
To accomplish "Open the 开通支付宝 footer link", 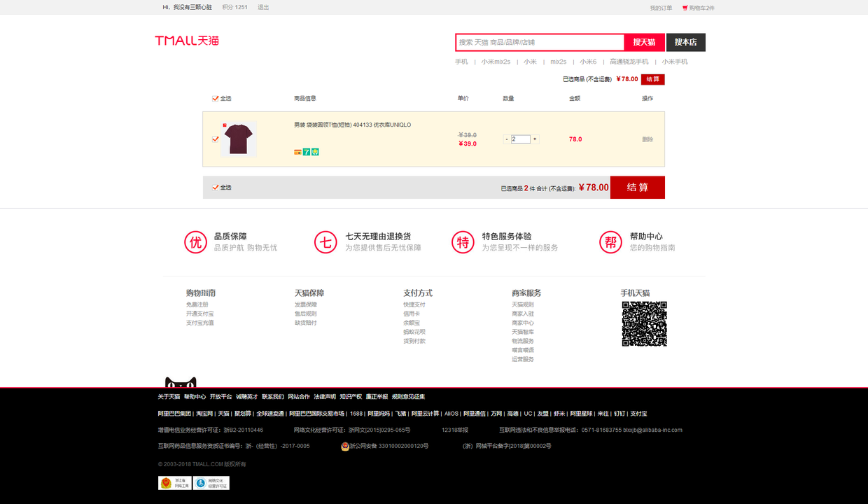I will [200, 314].
